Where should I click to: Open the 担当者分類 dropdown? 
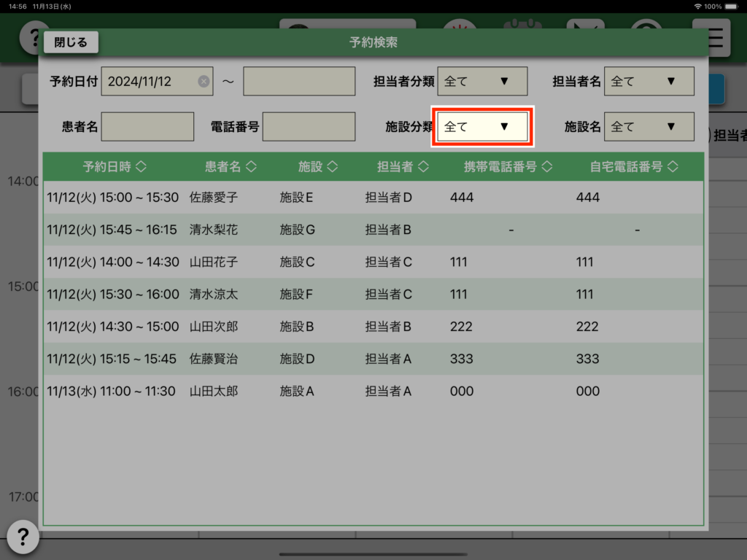click(x=482, y=82)
